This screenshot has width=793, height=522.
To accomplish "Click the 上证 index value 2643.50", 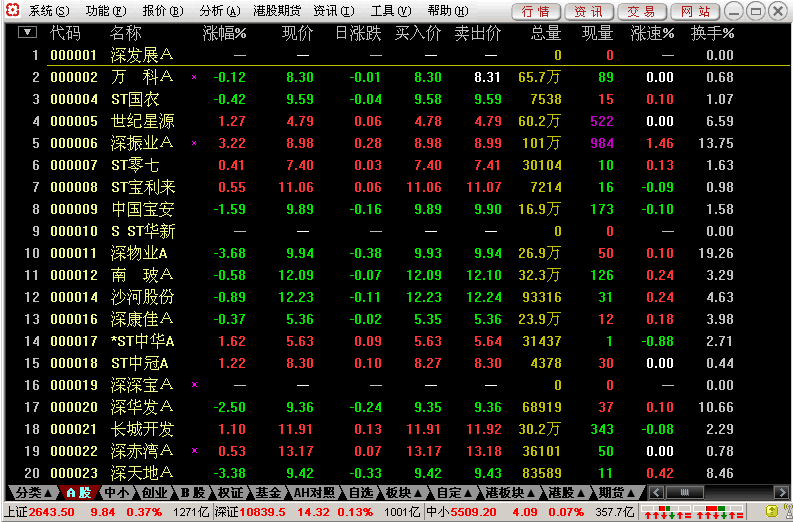I will tap(52, 512).
